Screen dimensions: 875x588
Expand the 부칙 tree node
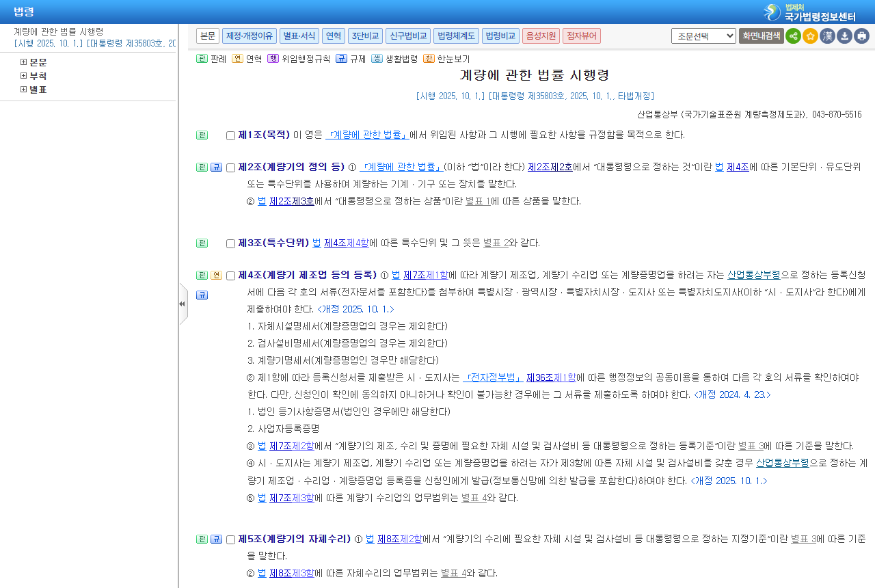tap(23, 76)
